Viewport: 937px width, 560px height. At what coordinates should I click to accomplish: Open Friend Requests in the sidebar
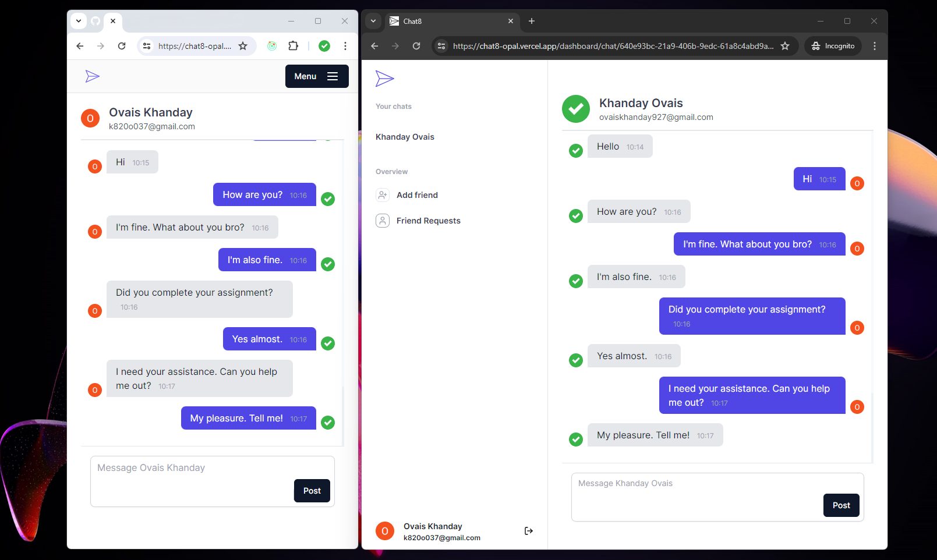pyautogui.click(x=418, y=221)
